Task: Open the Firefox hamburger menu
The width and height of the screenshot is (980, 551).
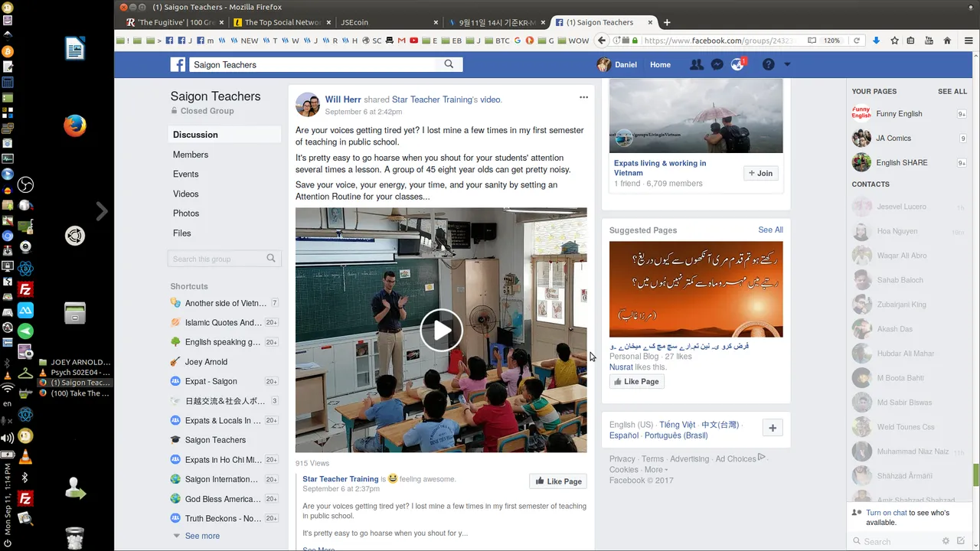Action: point(969,41)
